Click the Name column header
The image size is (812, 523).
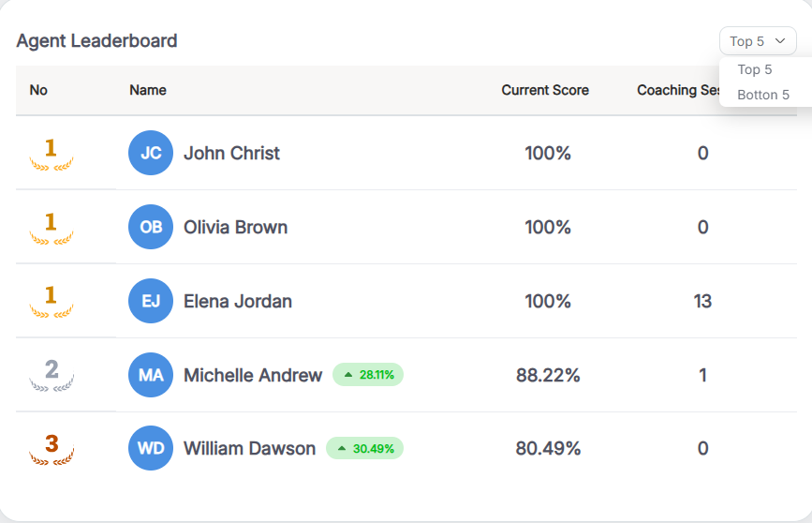tap(148, 90)
